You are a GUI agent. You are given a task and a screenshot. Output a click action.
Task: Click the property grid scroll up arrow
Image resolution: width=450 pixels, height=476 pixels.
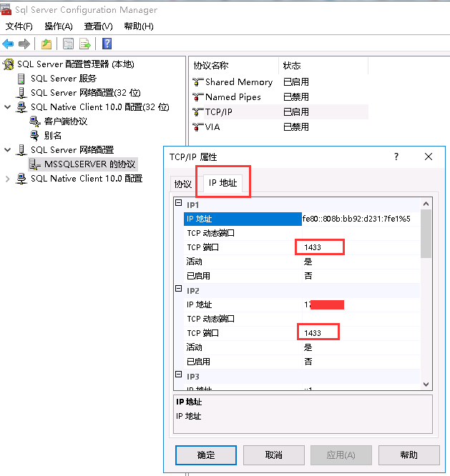point(426,204)
